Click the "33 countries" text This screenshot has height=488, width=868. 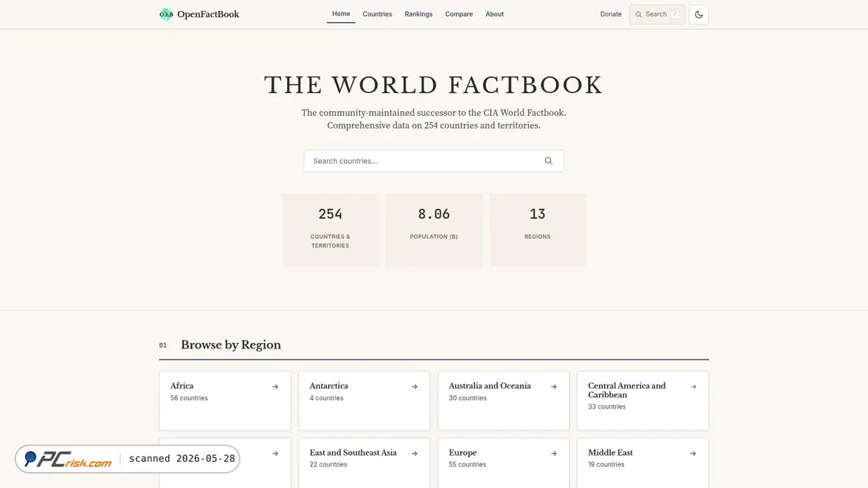click(x=607, y=407)
